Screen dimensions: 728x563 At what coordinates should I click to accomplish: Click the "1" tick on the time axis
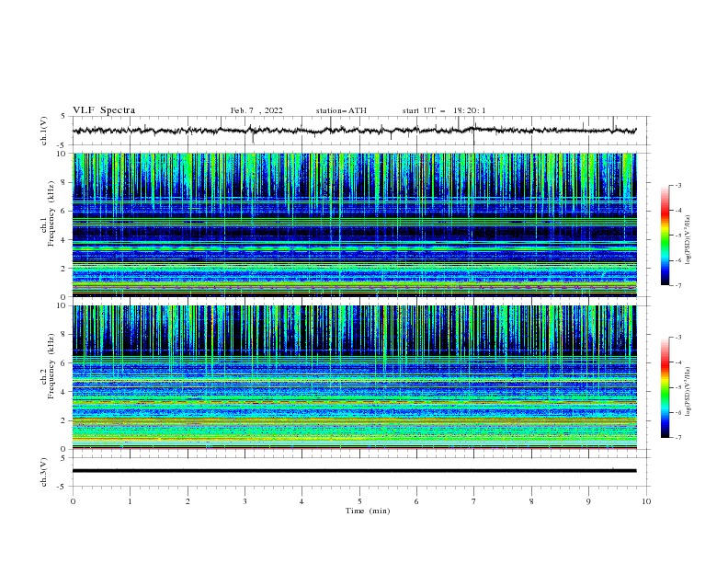tap(130, 501)
